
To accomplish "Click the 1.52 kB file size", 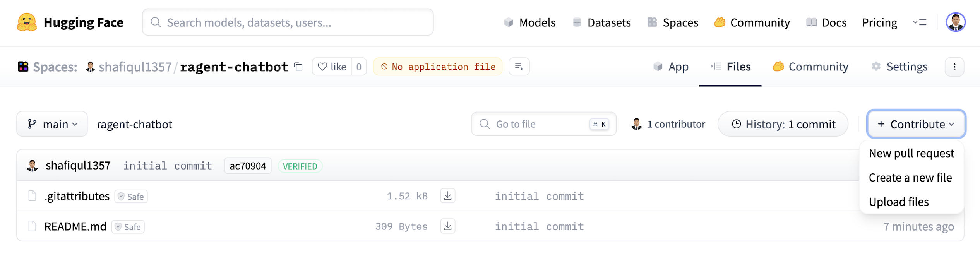I will coord(407,196).
